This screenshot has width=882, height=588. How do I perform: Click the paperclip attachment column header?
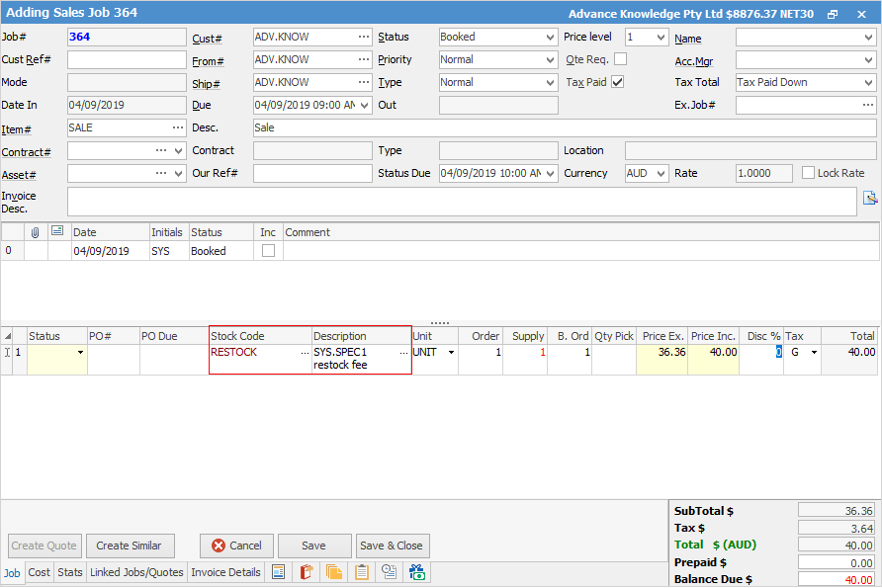pyautogui.click(x=35, y=232)
